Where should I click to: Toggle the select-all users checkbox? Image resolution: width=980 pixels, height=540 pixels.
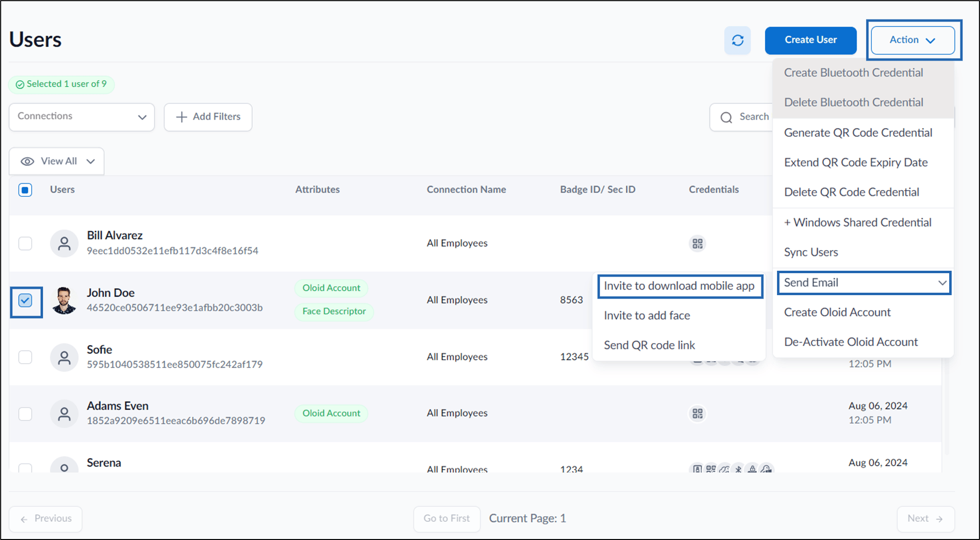[x=25, y=190]
